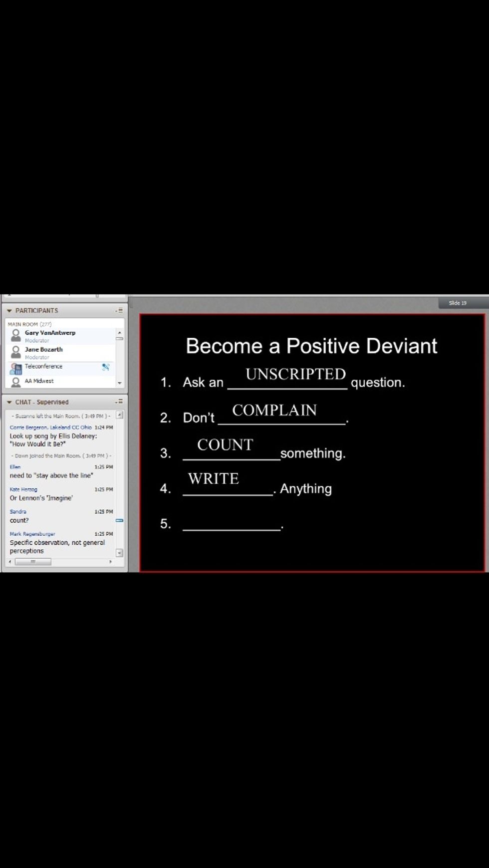Click chat horizontal scrollbar thumb

pyautogui.click(x=33, y=562)
